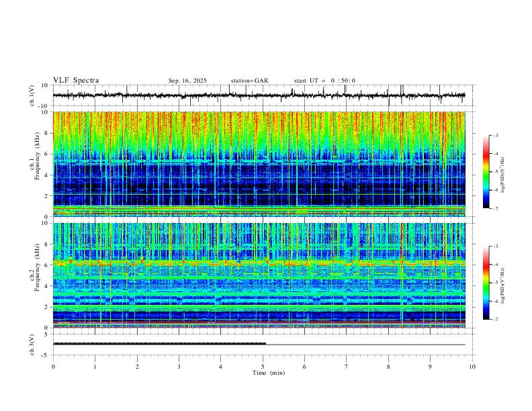Click the ch.1 voltage waveform trace
The height and width of the screenshot is (411, 532).
(x=259, y=95)
